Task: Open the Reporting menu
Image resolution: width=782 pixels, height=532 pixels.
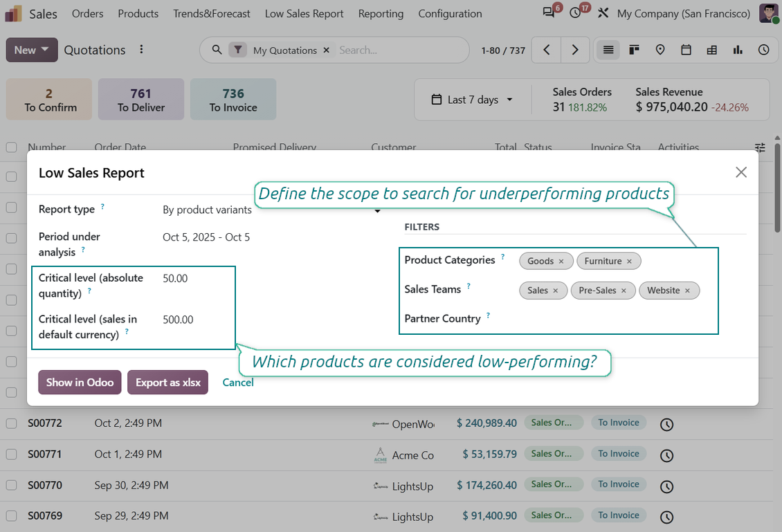Action: pos(381,13)
